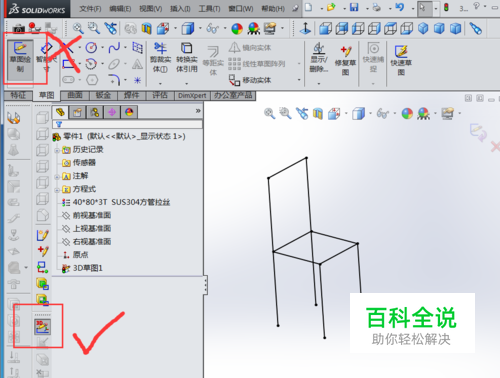Screen dimensions: 500x378
Task: Click the 快速草图 rapid sketch tool
Action: (x=401, y=60)
